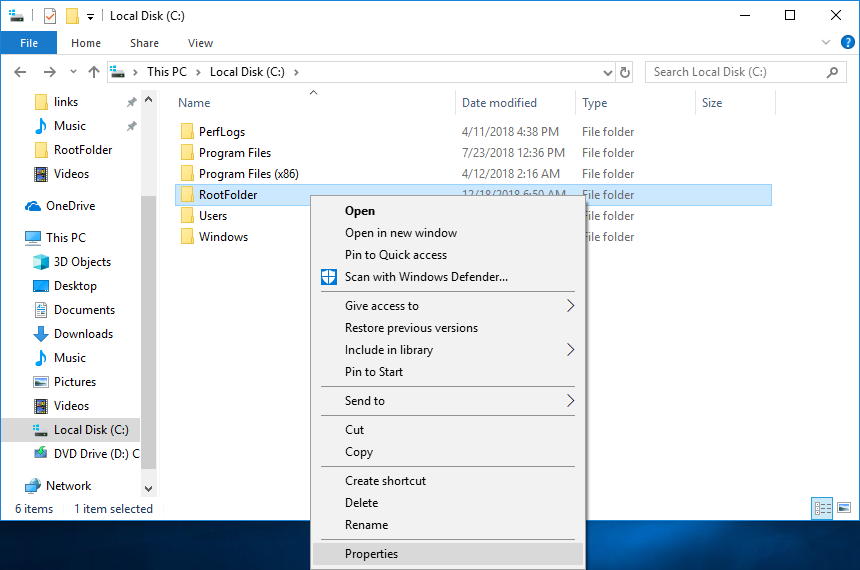Choose Restore previous versions
Viewport: 860px width, 570px height.
pos(448,328)
